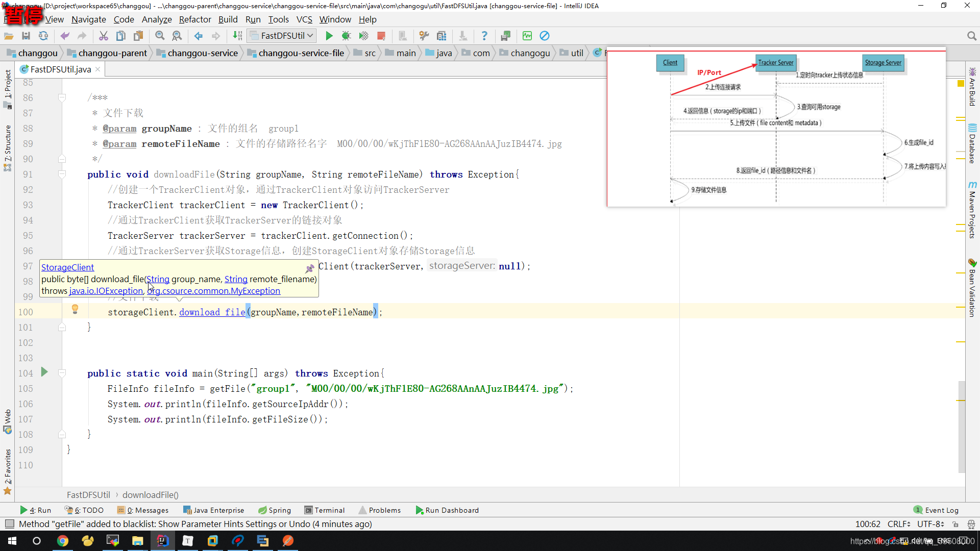This screenshot has height=551, width=980.
Task: Open the View menu
Action: (x=54, y=19)
